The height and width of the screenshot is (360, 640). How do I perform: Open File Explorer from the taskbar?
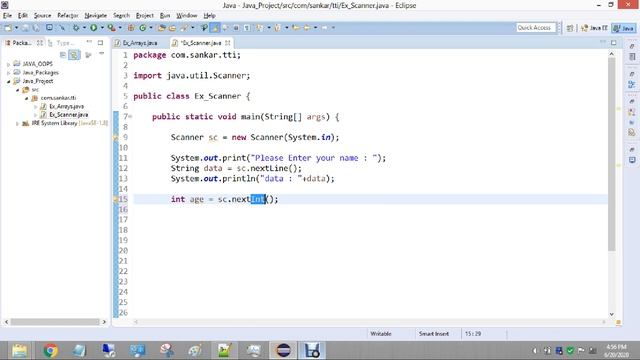(x=19, y=351)
